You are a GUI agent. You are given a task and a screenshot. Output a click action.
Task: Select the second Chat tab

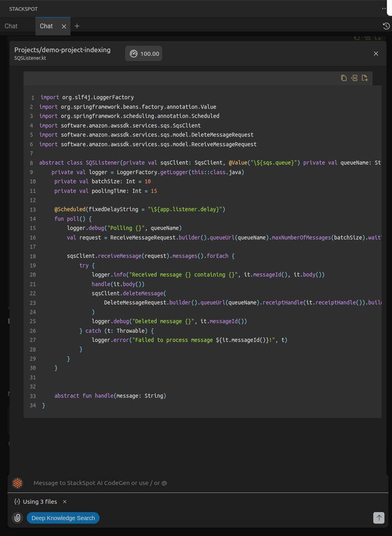(x=46, y=26)
